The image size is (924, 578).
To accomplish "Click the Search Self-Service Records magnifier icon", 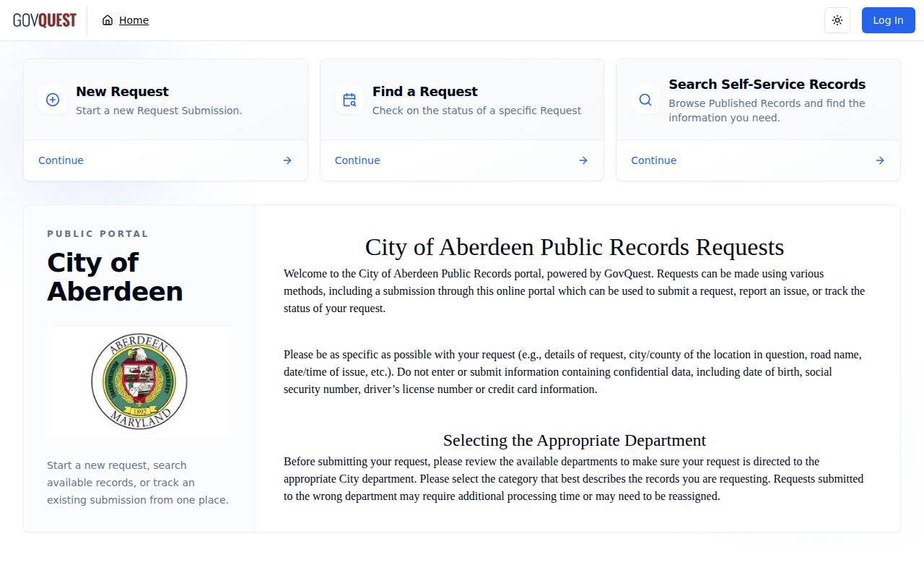I will click(x=645, y=100).
